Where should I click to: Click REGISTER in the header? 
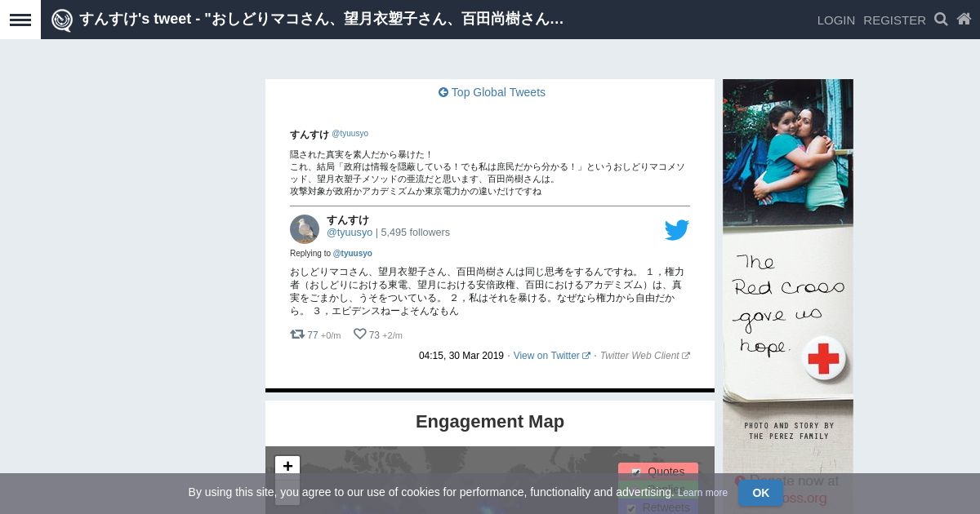point(894,20)
